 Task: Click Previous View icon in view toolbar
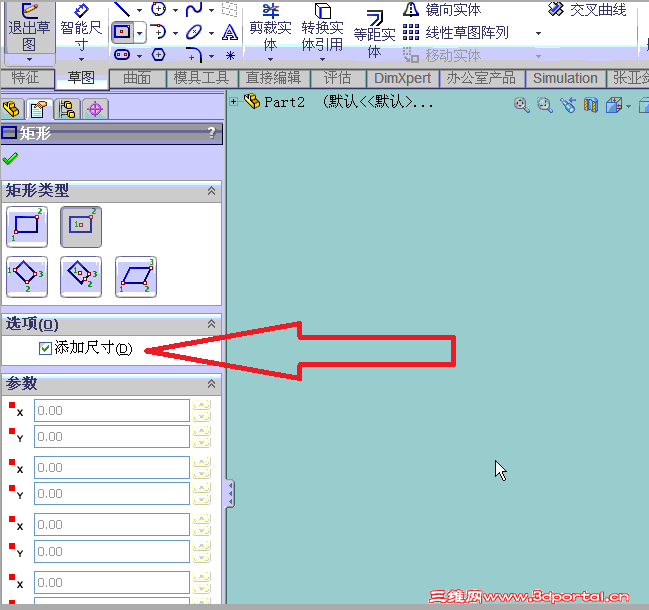[x=568, y=105]
